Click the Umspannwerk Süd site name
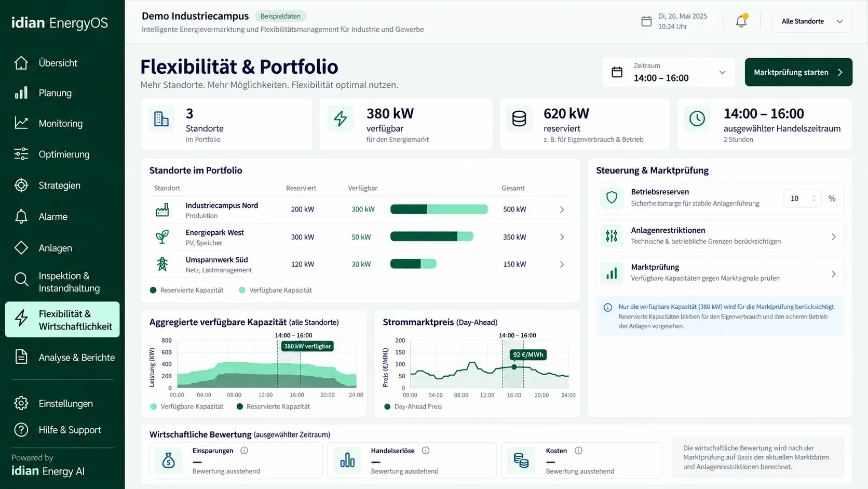 click(x=217, y=259)
